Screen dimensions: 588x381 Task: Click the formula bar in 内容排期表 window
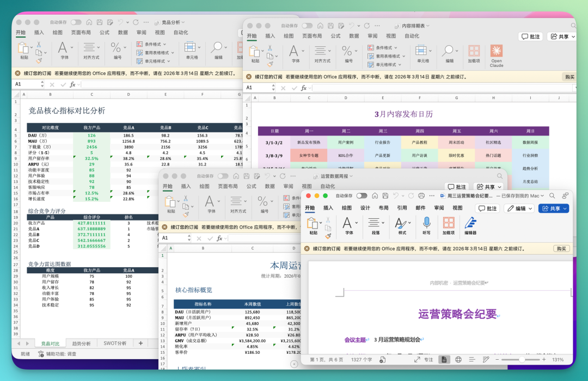[x=443, y=88]
